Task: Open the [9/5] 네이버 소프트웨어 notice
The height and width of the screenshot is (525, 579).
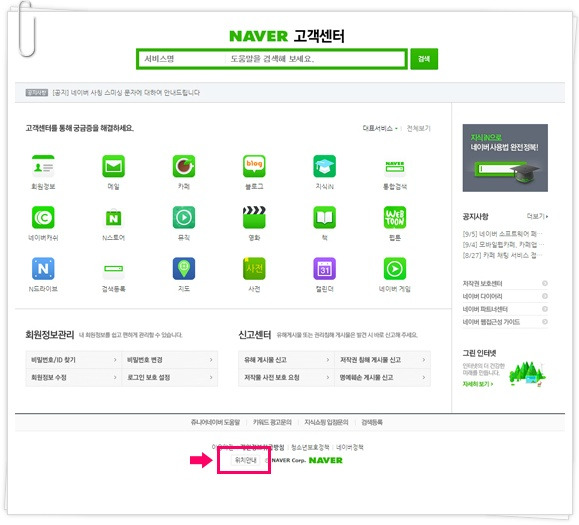Action: click(503, 234)
